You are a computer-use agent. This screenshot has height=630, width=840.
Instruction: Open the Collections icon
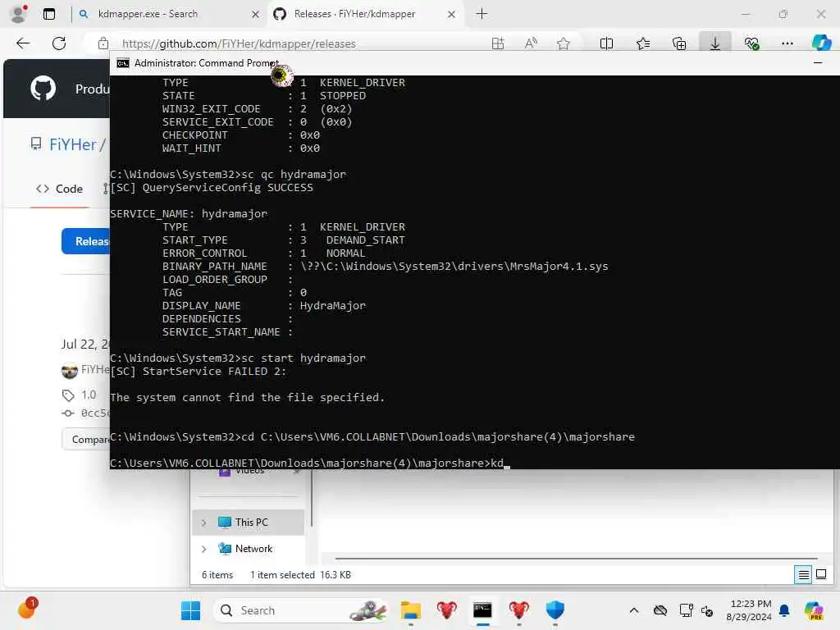[679, 43]
